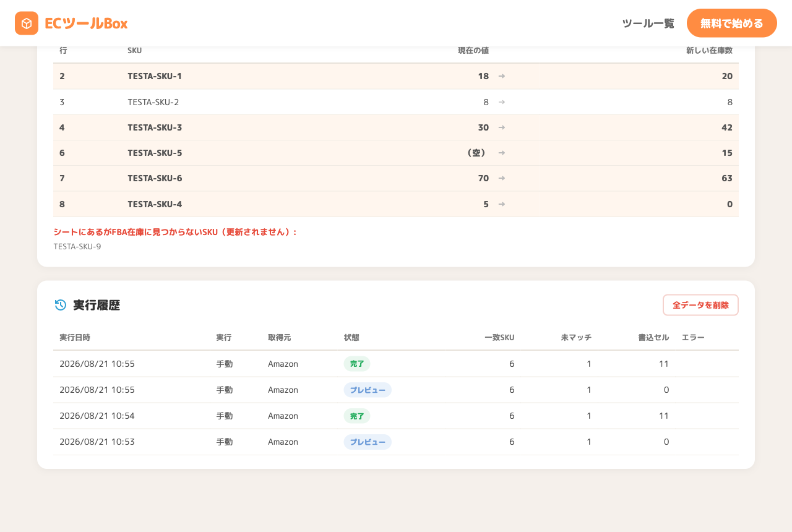The width and height of the screenshot is (792, 532).
Task: Open the ツール一覧 navigation link
Action: [x=648, y=24]
